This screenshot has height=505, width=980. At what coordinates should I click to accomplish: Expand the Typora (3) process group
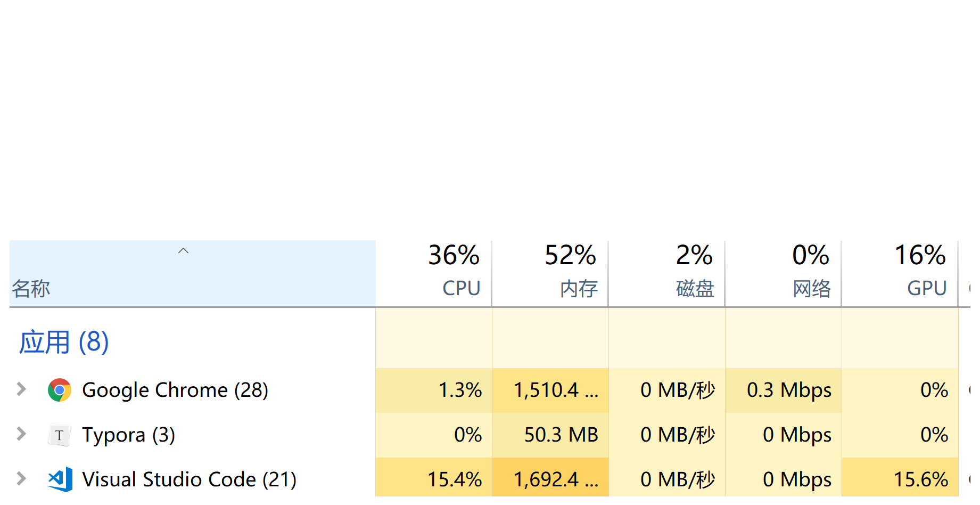[x=21, y=435]
